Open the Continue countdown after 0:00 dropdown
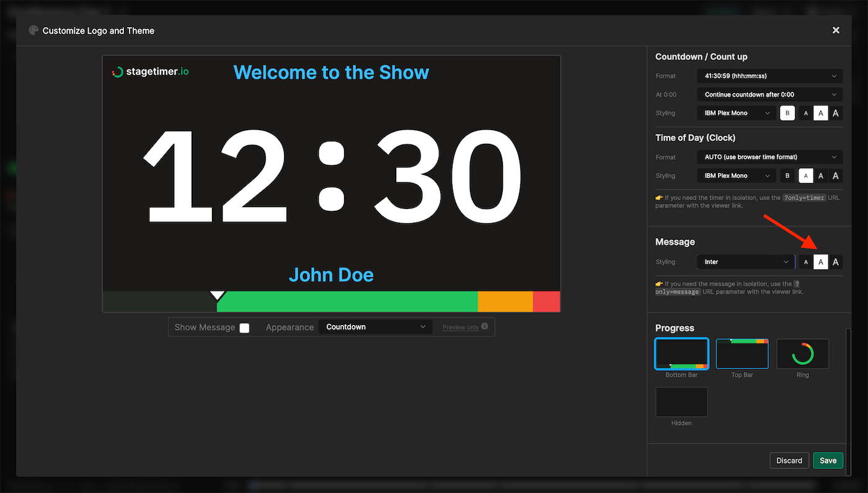The width and height of the screenshot is (868, 493). (769, 94)
